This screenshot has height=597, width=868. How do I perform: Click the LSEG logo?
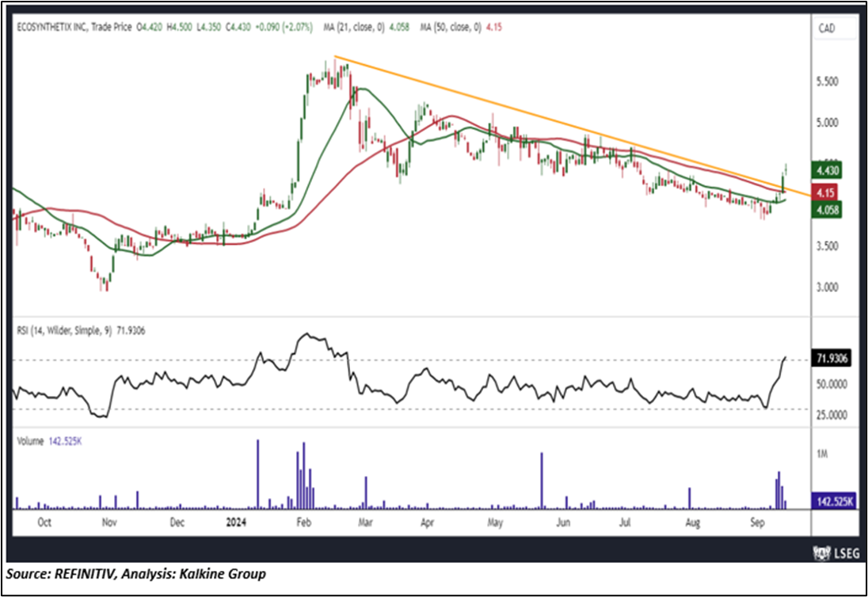836,552
